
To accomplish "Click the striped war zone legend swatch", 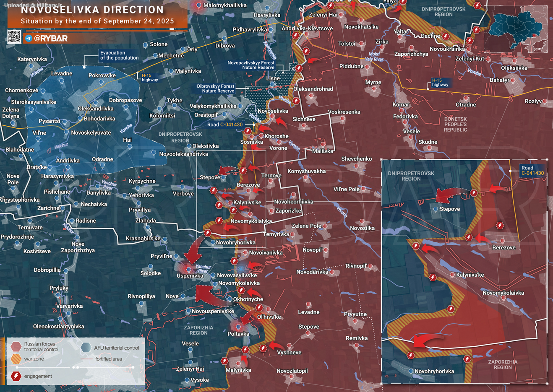I will 16,359.
